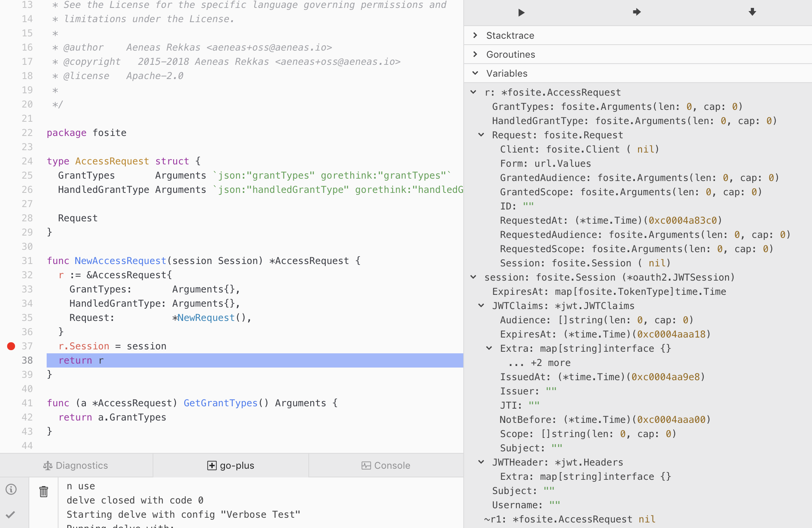Resume program execution with the play icon
This screenshot has width=812, height=528.
tap(521, 13)
